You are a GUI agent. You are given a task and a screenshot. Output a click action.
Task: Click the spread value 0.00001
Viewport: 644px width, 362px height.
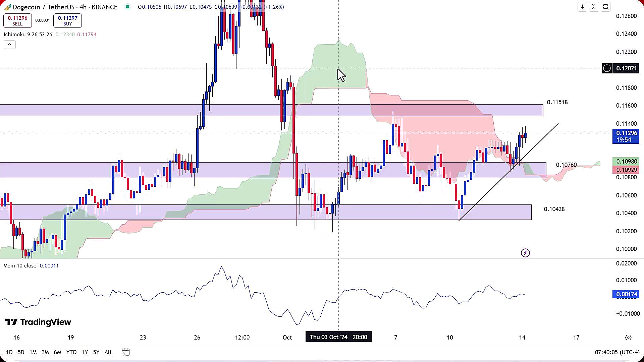[x=43, y=20]
